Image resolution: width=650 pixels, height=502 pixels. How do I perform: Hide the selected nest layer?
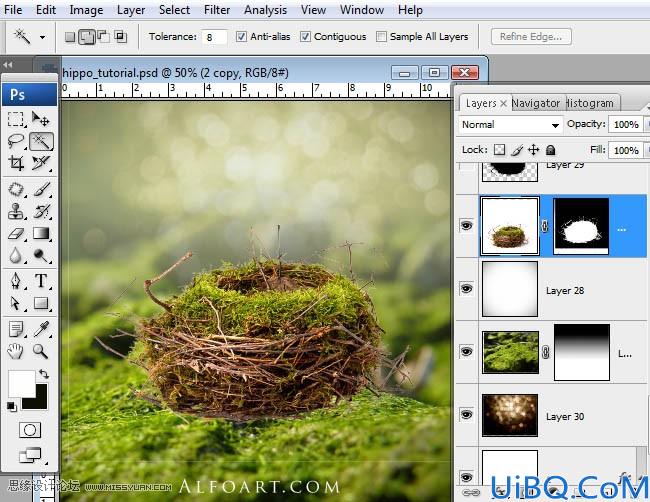click(x=467, y=226)
